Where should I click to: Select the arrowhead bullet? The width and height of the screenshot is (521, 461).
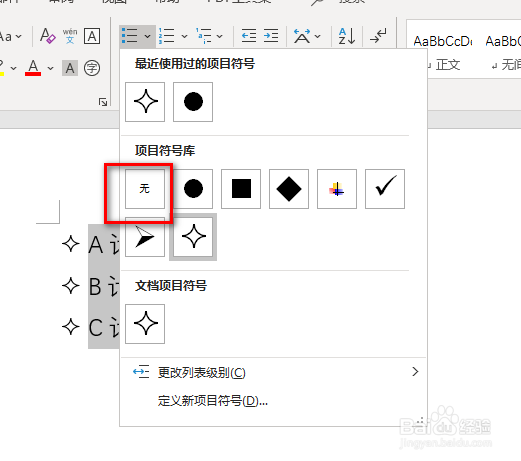[x=145, y=237]
